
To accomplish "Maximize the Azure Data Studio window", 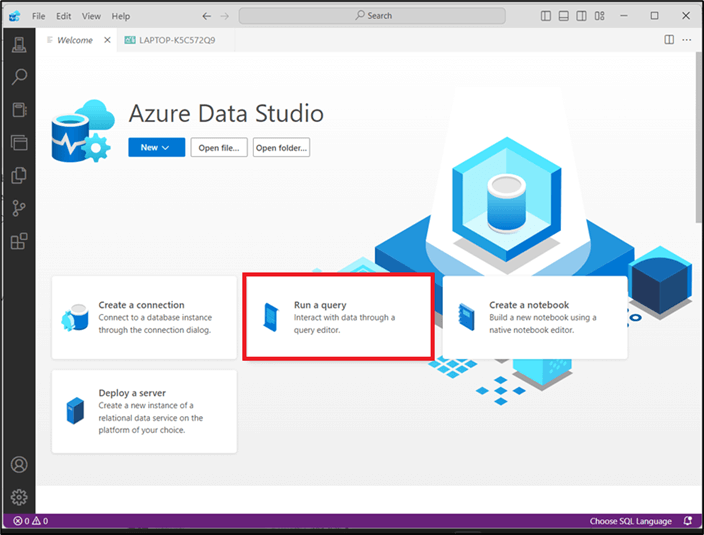I will pos(655,16).
